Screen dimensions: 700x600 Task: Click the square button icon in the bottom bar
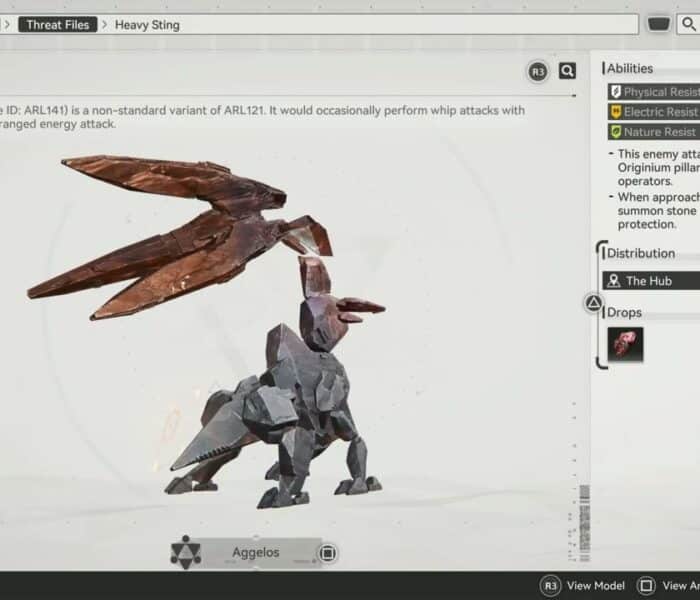(x=646, y=585)
